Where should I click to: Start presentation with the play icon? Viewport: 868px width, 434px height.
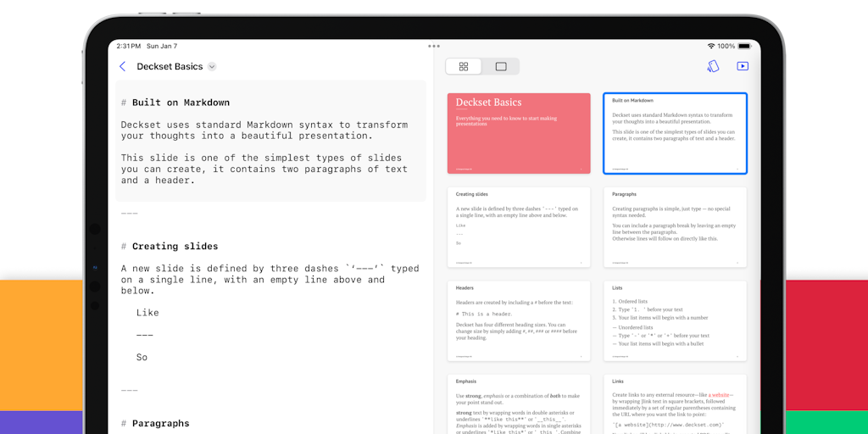coord(743,66)
